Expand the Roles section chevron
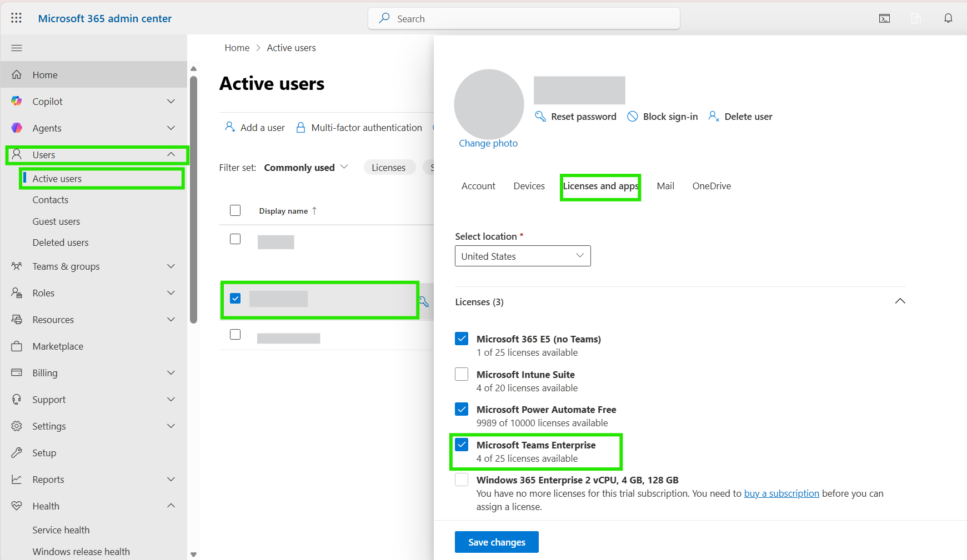This screenshot has height=560, width=967. click(x=171, y=293)
